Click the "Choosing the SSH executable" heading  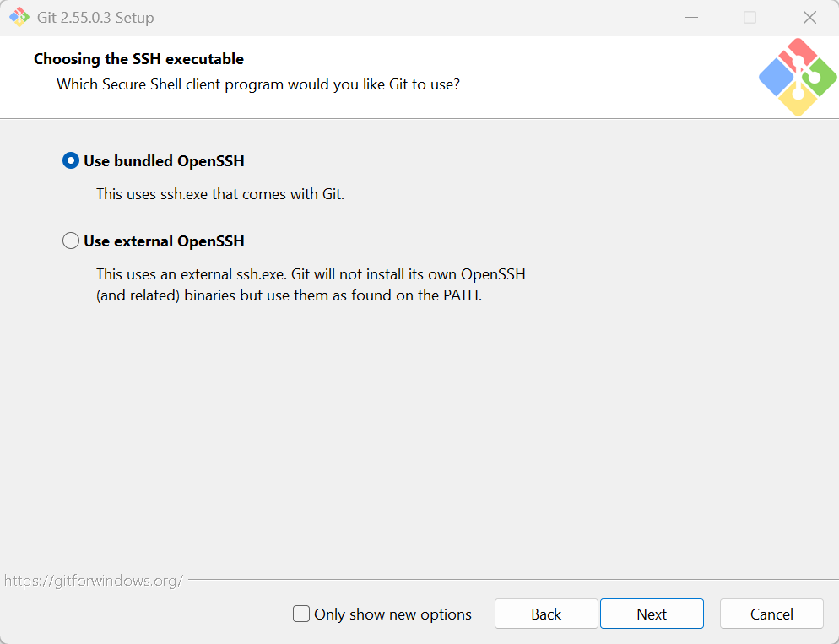click(x=138, y=59)
